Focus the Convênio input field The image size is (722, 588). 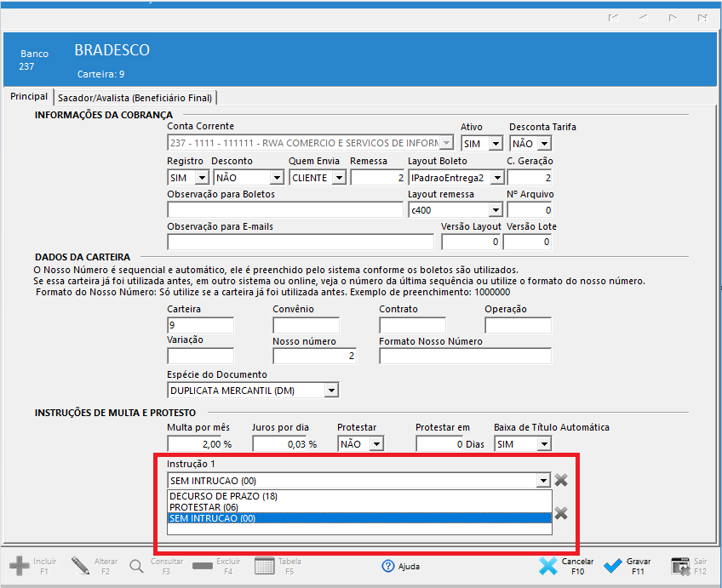pyautogui.click(x=307, y=325)
